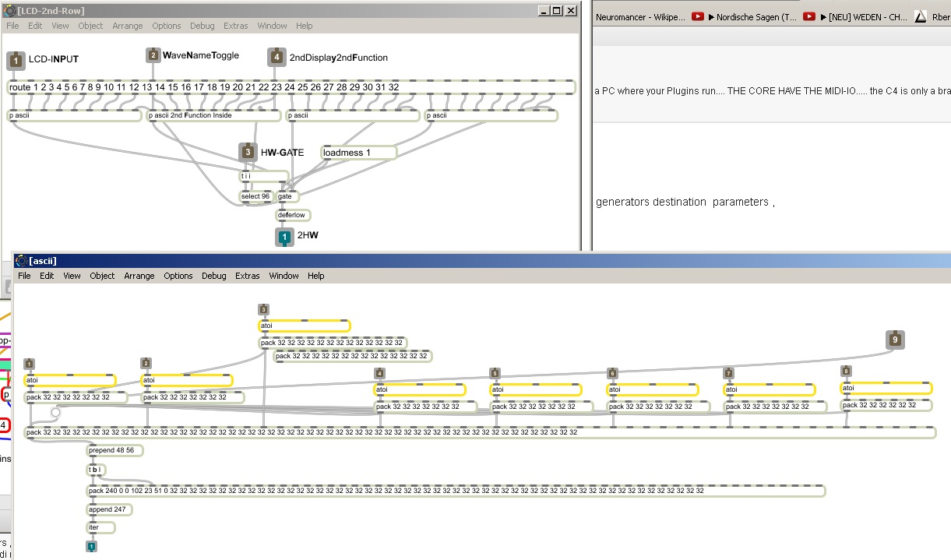Select the WaveNameToggle inlet 2

153,55
